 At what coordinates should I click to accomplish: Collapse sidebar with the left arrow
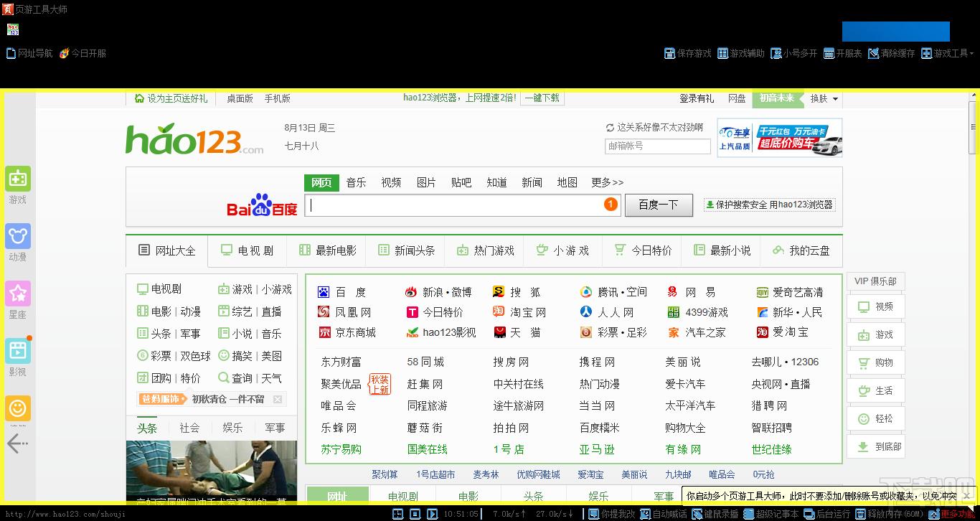click(x=17, y=443)
